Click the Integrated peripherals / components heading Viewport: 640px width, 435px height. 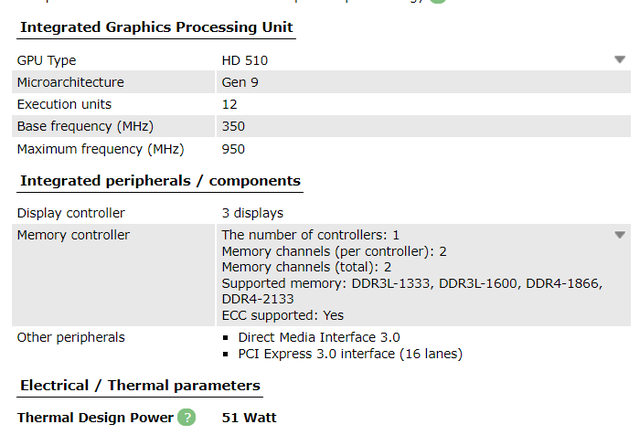click(160, 181)
